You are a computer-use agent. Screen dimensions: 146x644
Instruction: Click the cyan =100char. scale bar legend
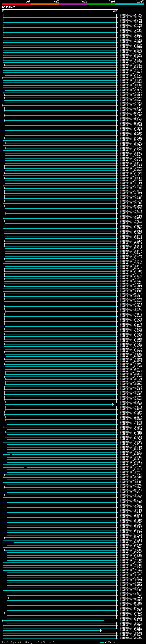(102, 642)
